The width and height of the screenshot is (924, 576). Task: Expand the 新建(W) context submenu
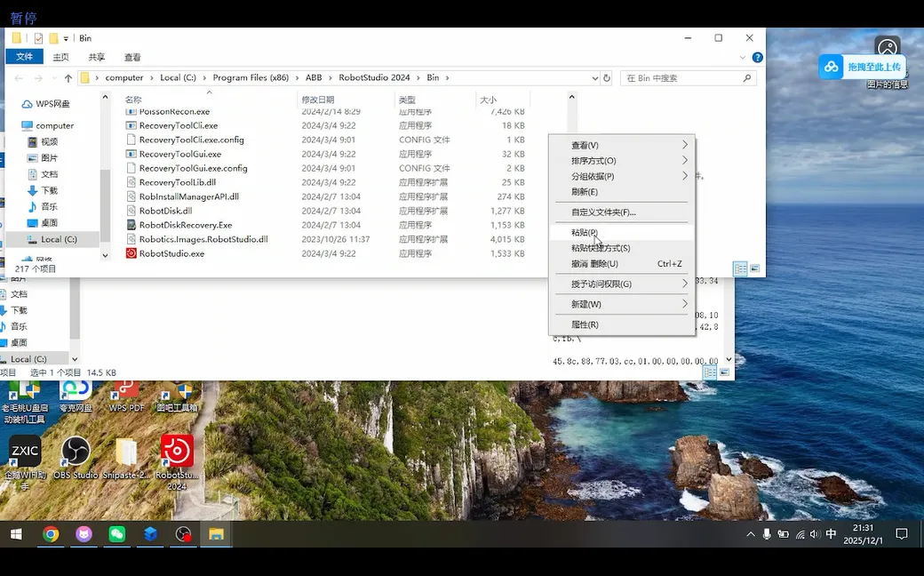[x=622, y=304]
